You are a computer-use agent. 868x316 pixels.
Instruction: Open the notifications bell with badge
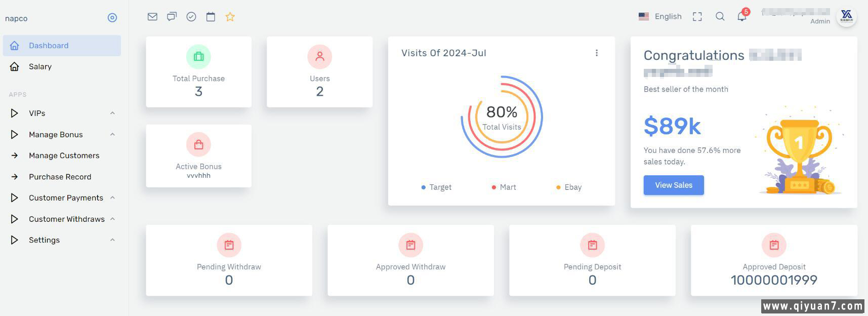tap(742, 16)
